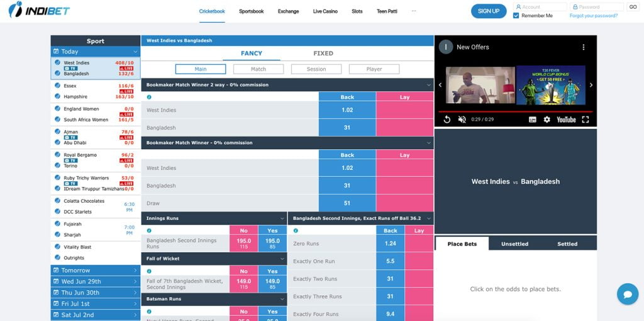
Task: Click info icon under Fall of Wicket
Action: click(148, 271)
